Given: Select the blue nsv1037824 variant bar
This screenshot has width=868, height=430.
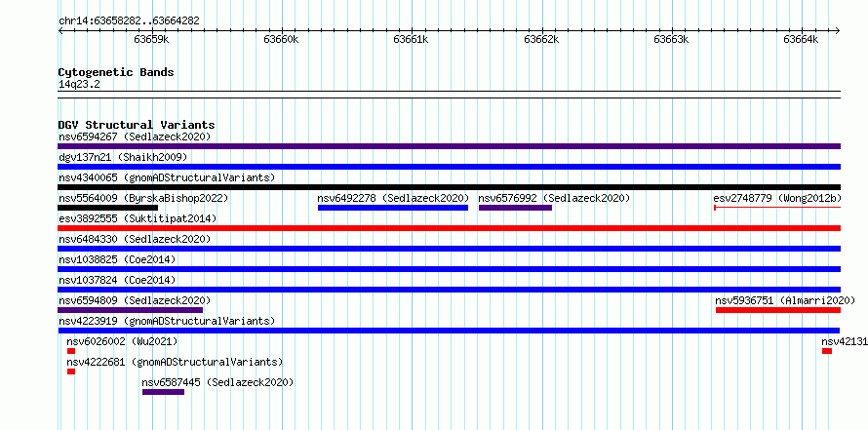Looking at the screenshot, I should pyautogui.click(x=449, y=290).
